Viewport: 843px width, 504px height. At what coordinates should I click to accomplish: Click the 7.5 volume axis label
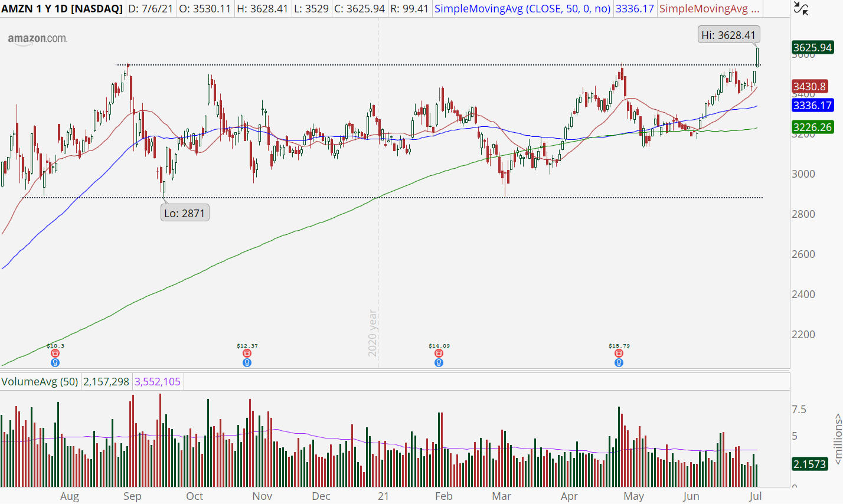799,410
